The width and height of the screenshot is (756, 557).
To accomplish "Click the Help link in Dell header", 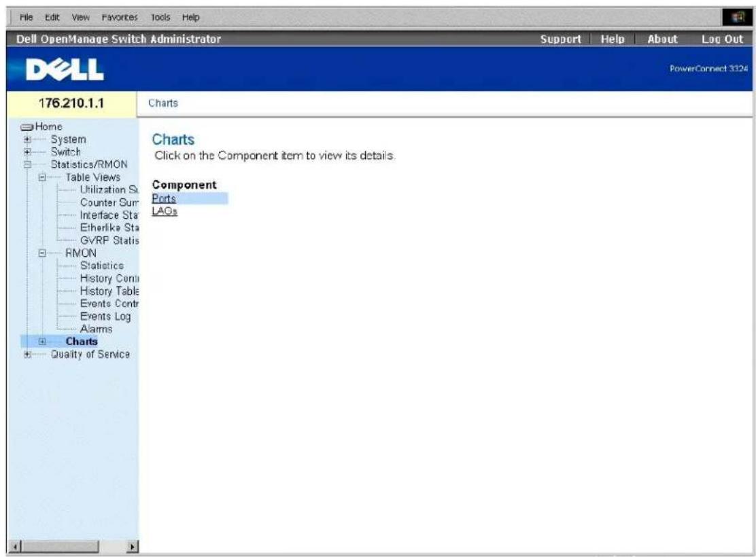I will 613,39.
